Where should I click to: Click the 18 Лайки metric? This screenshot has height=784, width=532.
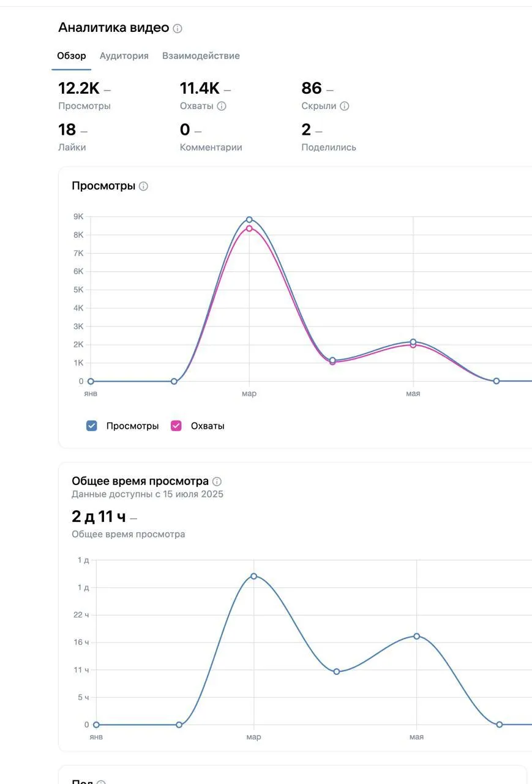coord(73,138)
